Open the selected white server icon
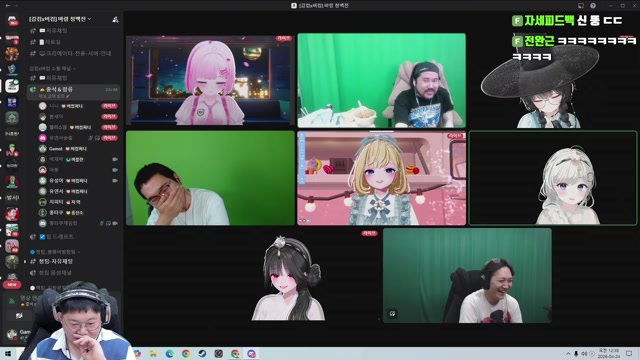The image size is (640, 360). pos(12,86)
